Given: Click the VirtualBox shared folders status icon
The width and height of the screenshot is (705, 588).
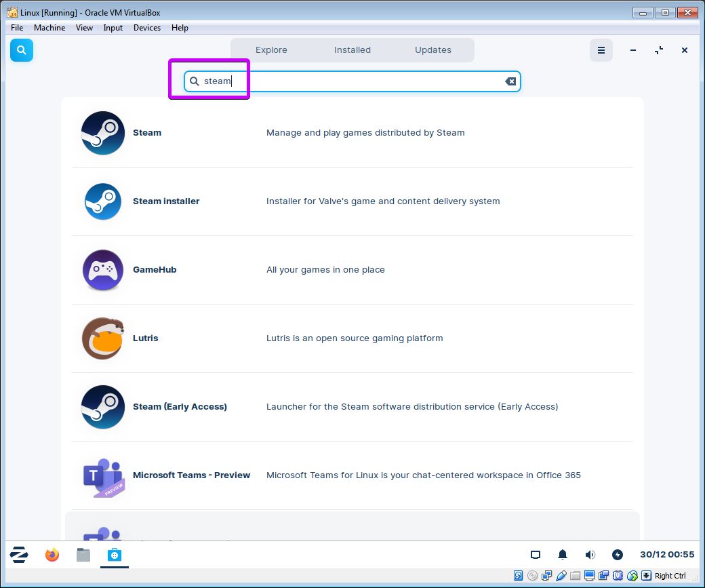Looking at the screenshot, I should click(x=575, y=575).
